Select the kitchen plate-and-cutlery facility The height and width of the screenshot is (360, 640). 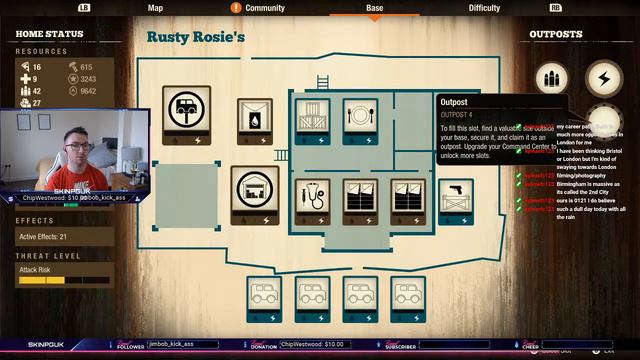click(360, 121)
